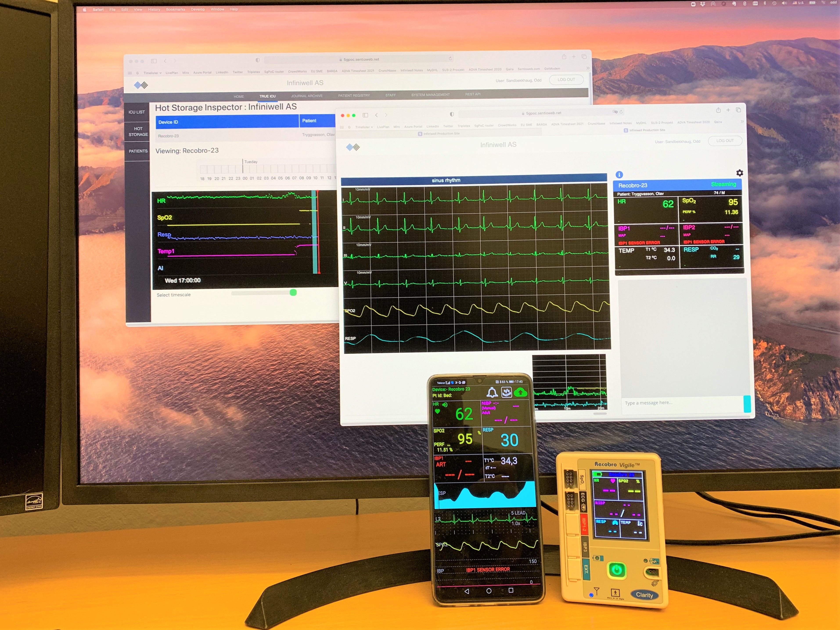Click the sidebar icon in front Safari window
Screen dimensions: 840x630
(x=365, y=115)
